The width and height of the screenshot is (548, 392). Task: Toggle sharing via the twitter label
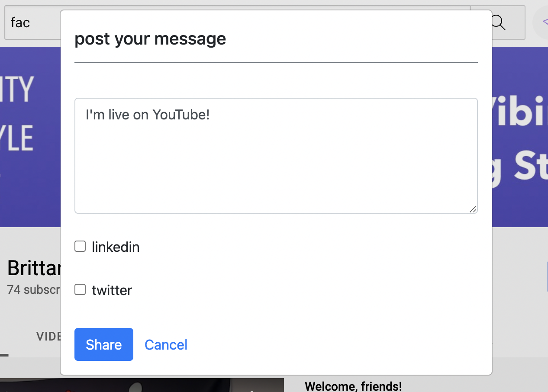coord(112,290)
